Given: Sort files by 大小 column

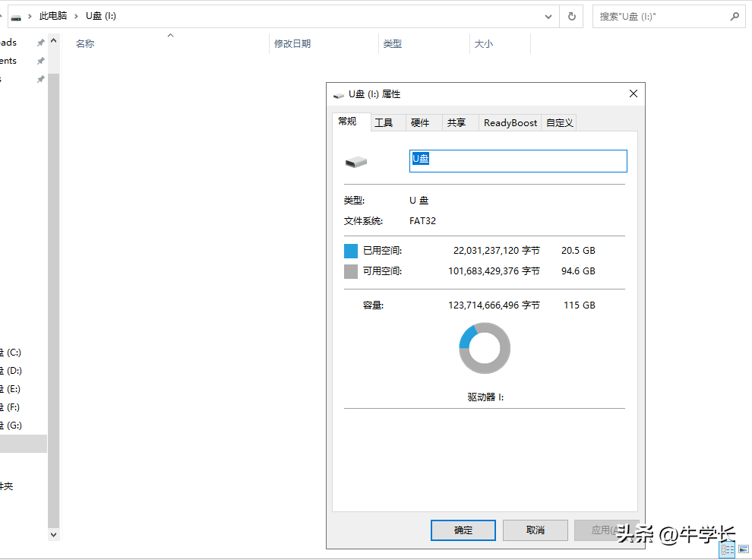Looking at the screenshot, I should pyautogui.click(x=483, y=43).
